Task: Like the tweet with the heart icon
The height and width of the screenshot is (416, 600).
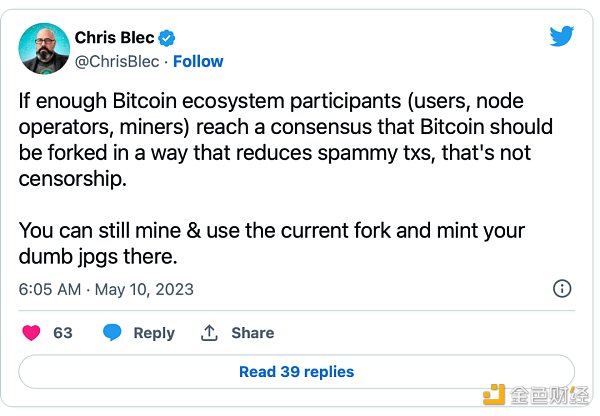Action: point(30,333)
